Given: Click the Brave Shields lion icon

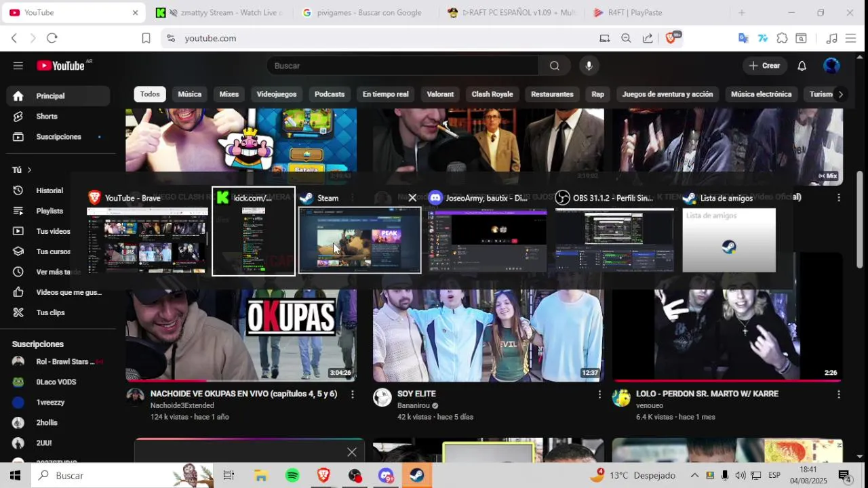Looking at the screenshot, I should [x=671, y=38].
